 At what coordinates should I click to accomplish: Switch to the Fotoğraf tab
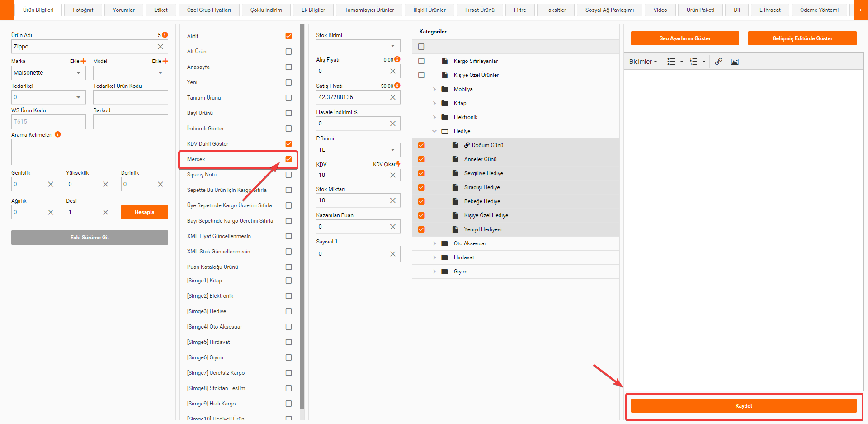click(83, 10)
